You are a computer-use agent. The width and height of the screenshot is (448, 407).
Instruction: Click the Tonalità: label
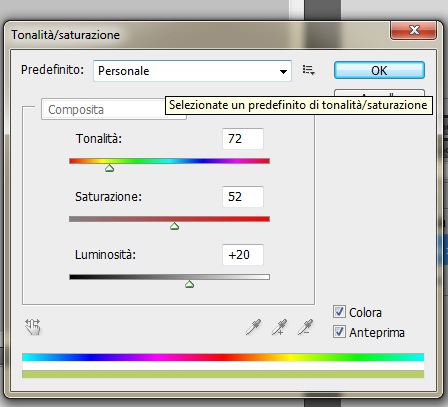99,139
